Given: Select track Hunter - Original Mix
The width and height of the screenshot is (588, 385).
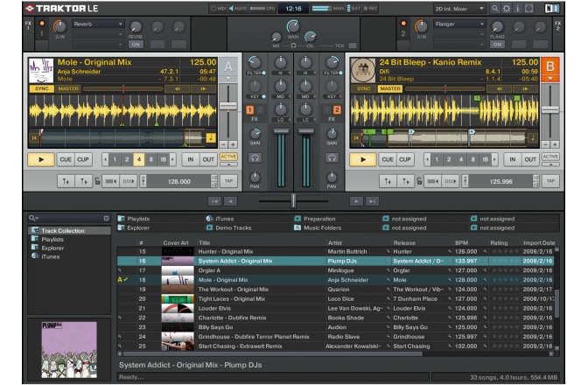Looking at the screenshot, I should tap(226, 251).
